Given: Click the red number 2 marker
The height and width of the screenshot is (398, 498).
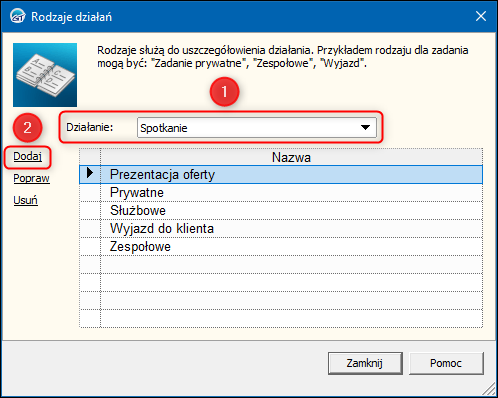Looking at the screenshot, I should (x=27, y=128).
